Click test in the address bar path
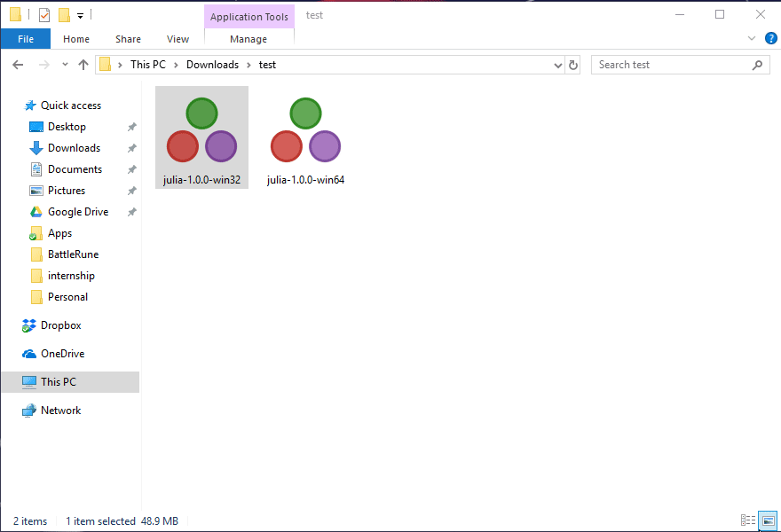 [267, 65]
